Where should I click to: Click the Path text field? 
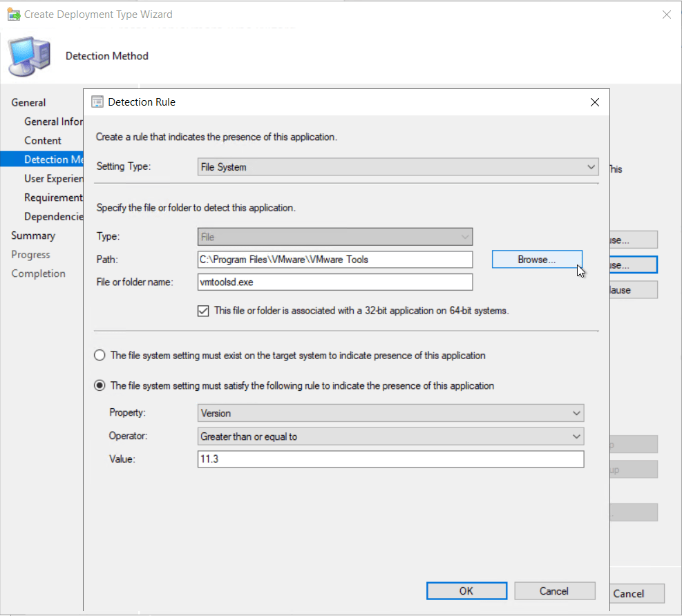tap(334, 260)
